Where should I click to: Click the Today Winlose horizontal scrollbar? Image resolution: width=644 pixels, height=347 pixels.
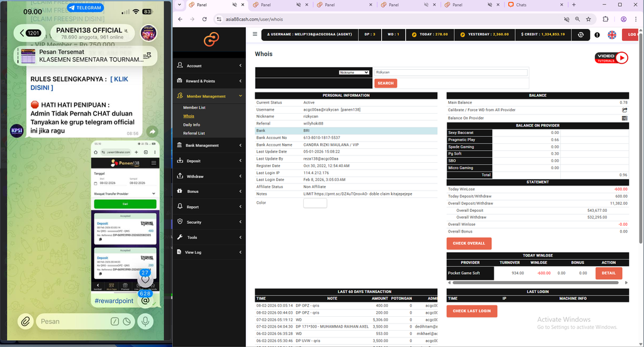pyautogui.click(x=536, y=282)
